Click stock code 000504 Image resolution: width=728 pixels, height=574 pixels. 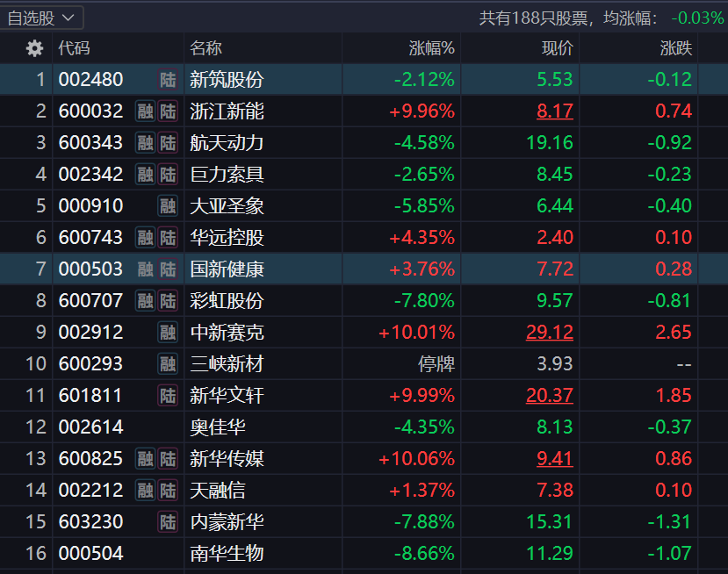coord(91,554)
